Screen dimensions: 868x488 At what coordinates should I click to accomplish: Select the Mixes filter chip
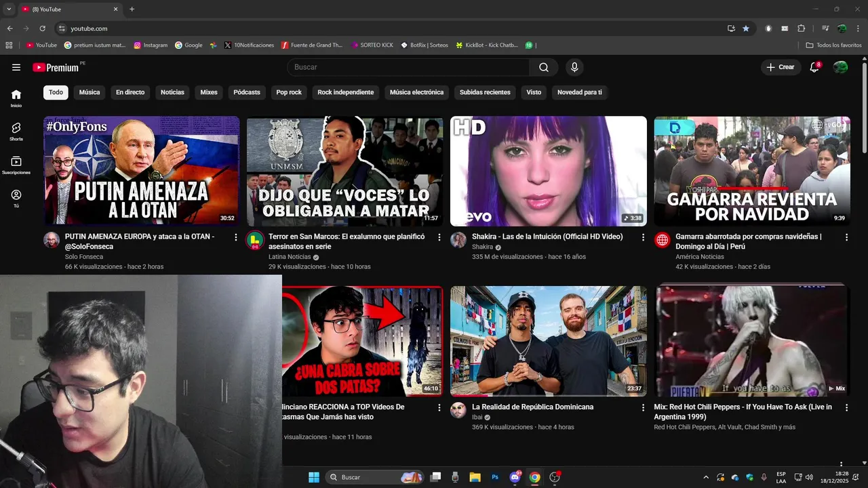[x=209, y=92]
